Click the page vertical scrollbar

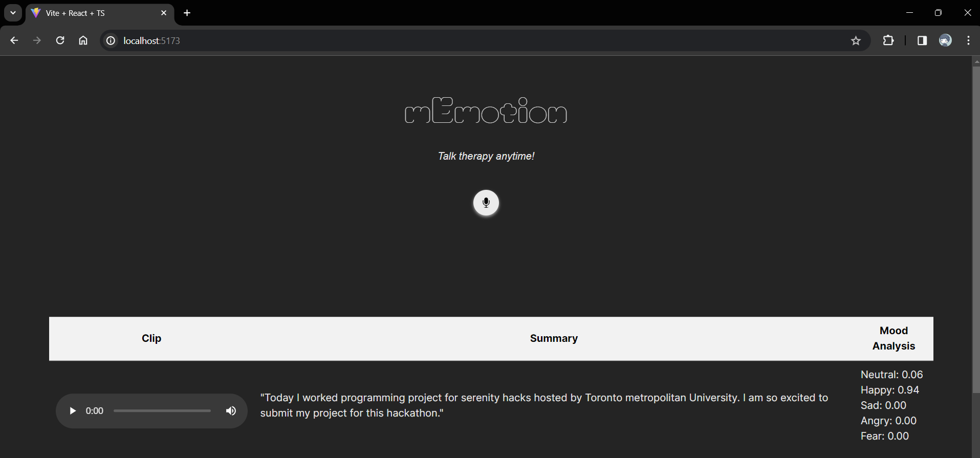tap(976, 229)
